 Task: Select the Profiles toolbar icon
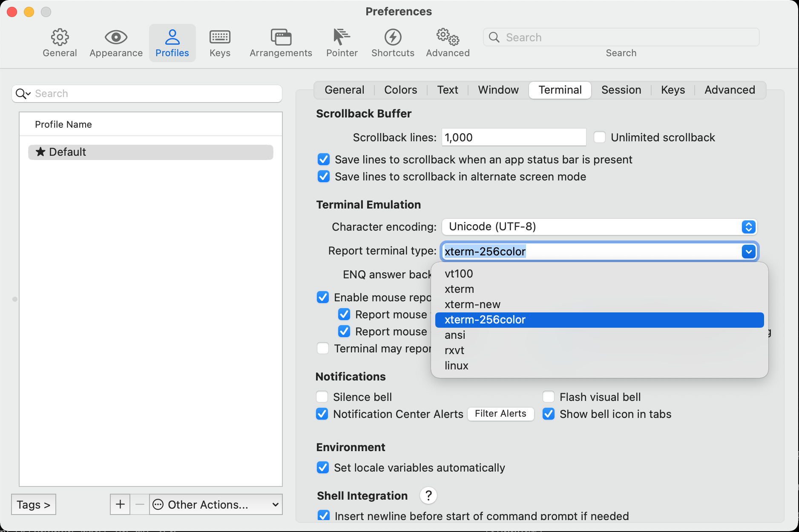tap(172, 43)
